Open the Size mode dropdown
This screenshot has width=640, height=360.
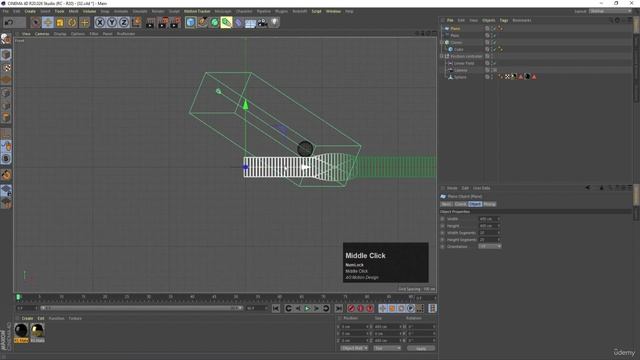click(x=387, y=348)
